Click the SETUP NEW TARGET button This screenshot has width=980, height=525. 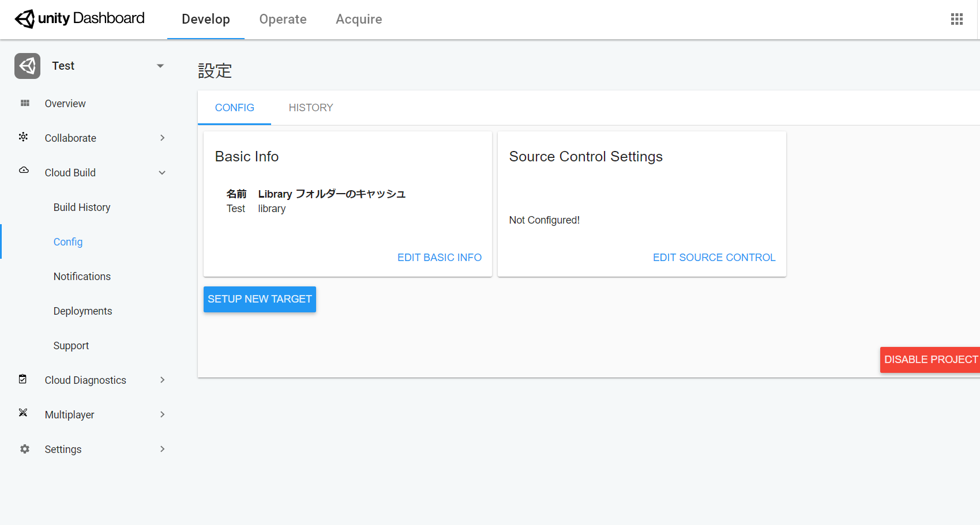[260, 299]
